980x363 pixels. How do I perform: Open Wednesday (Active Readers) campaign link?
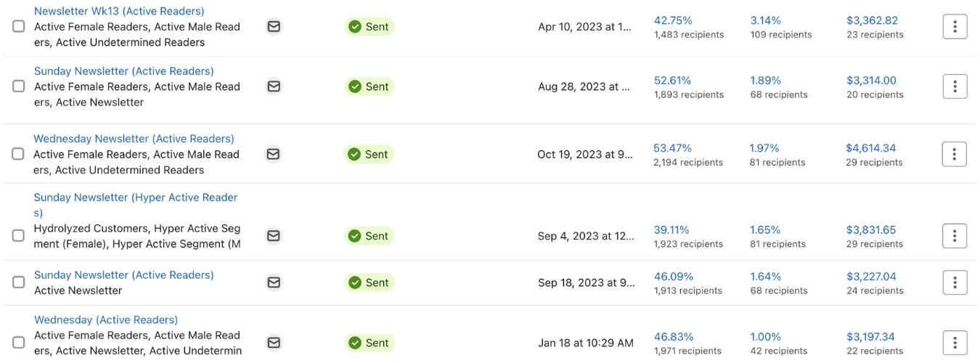106,320
